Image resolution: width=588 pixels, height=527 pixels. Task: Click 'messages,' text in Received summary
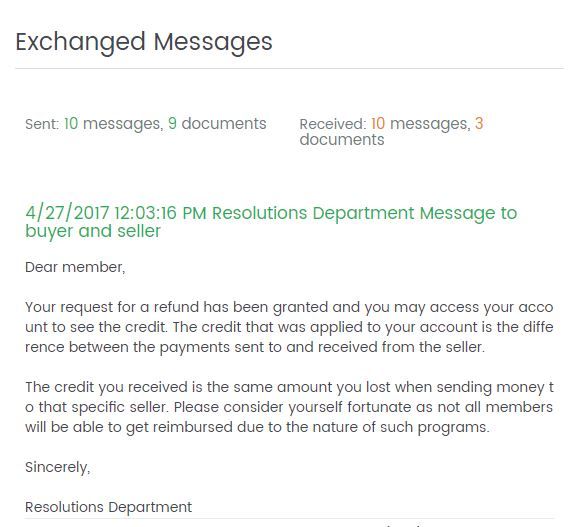[430, 124]
